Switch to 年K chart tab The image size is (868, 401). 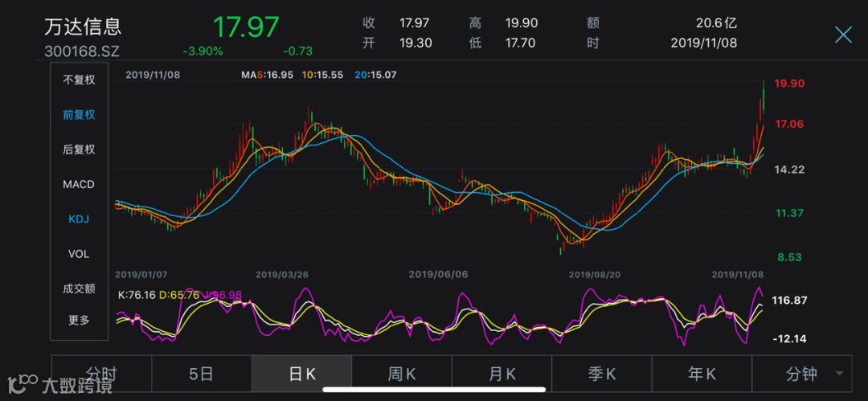[702, 374]
